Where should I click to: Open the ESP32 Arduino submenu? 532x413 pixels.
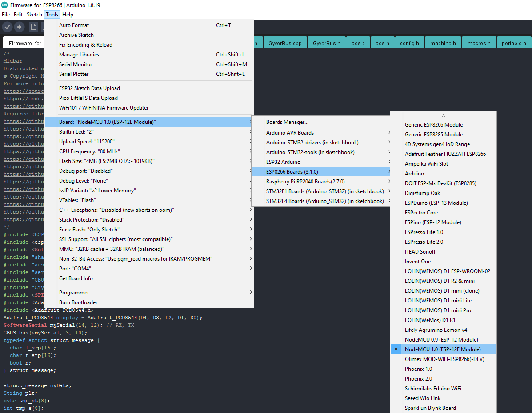tap(321, 162)
